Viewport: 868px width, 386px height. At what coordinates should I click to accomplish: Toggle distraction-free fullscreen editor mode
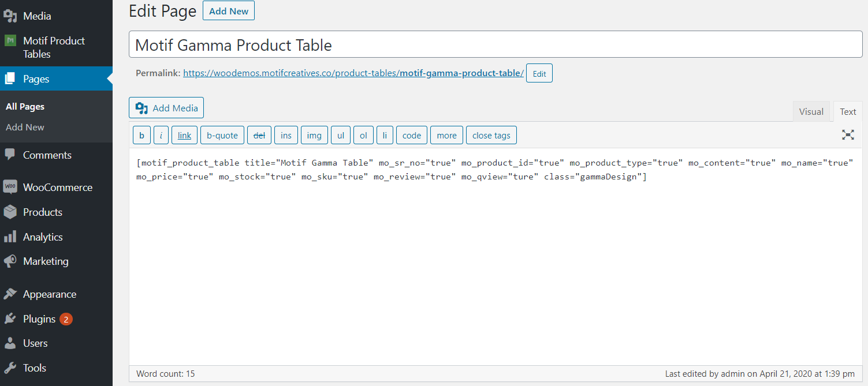point(848,135)
